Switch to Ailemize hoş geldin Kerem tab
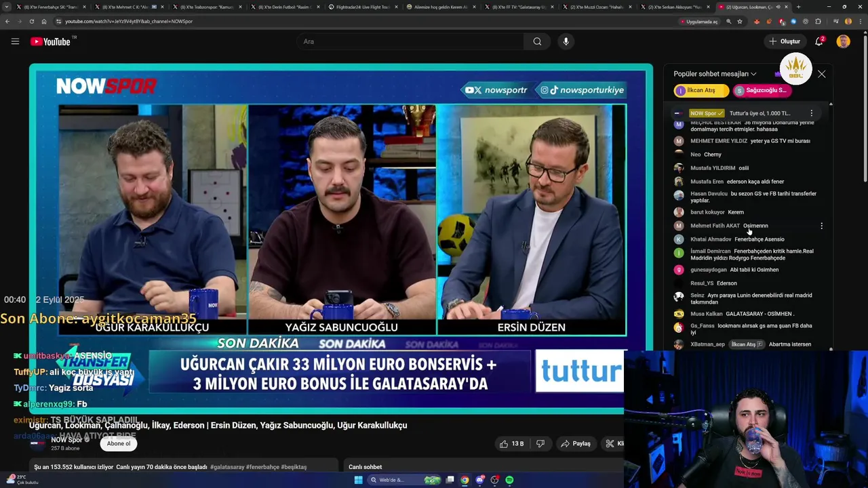This screenshot has height=488, width=868. [x=440, y=7]
